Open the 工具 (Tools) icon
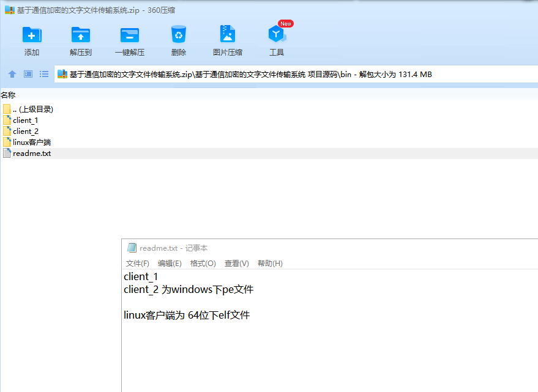 click(277, 34)
